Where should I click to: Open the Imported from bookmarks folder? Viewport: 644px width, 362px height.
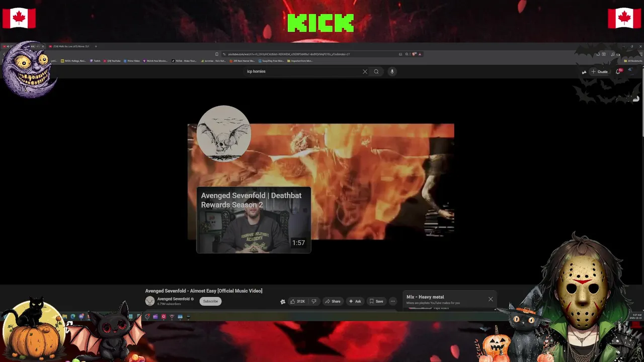click(300, 61)
